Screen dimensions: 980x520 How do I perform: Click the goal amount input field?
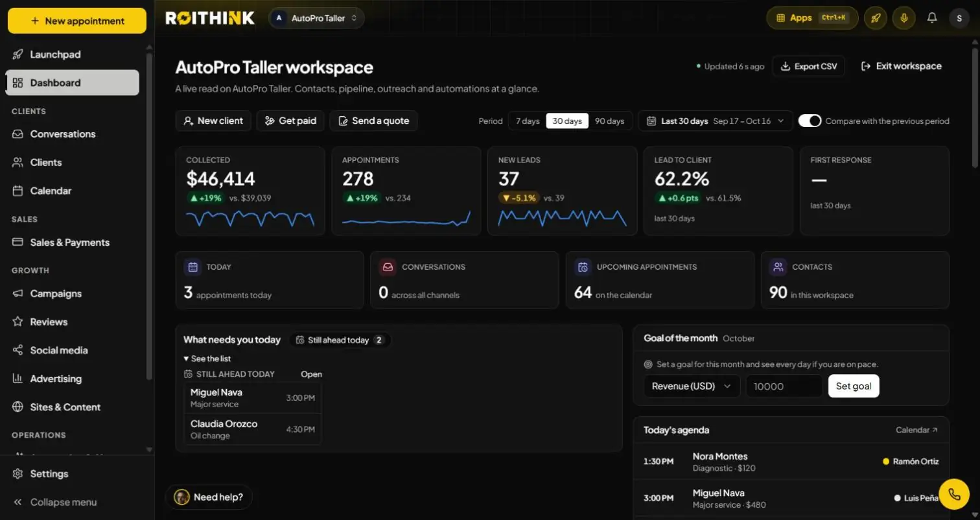point(784,386)
